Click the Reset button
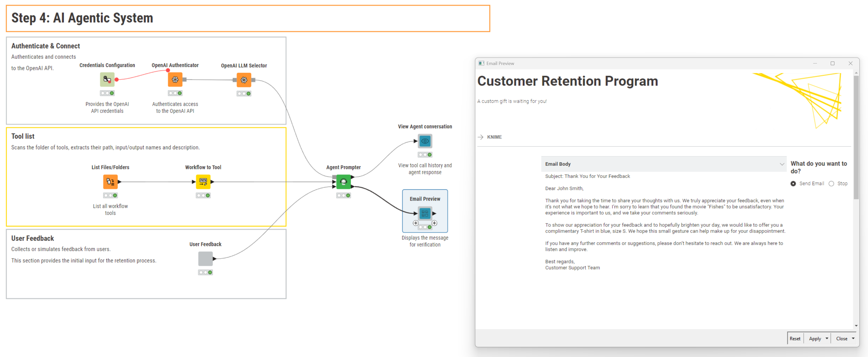 pyautogui.click(x=795, y=338)
